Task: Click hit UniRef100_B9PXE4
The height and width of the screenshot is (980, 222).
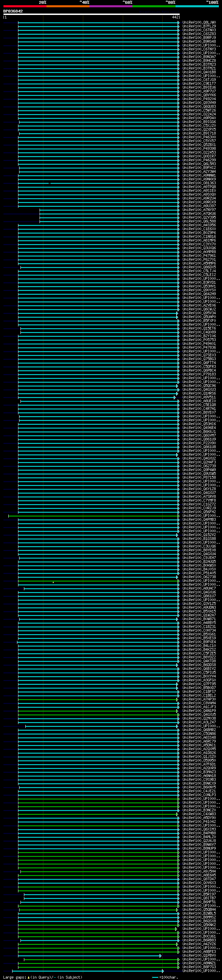Action: 199,642
